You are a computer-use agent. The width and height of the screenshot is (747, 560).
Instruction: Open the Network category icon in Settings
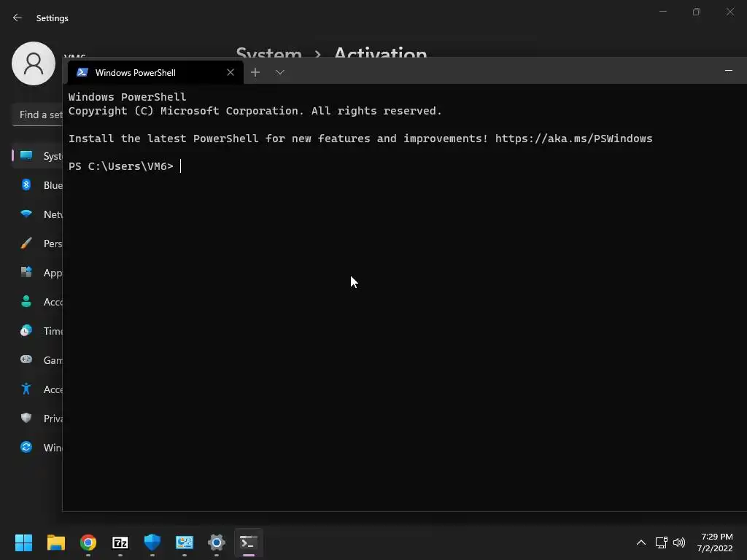(26, 214)
